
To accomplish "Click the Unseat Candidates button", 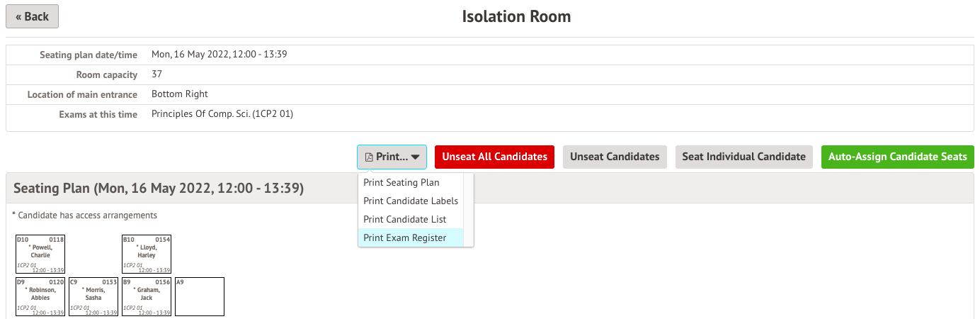I will (x=615, y=157).
